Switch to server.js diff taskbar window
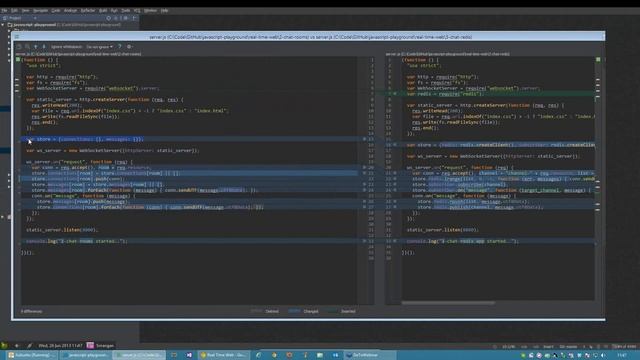Screen dimensions: 640x360 pos(139,355)
